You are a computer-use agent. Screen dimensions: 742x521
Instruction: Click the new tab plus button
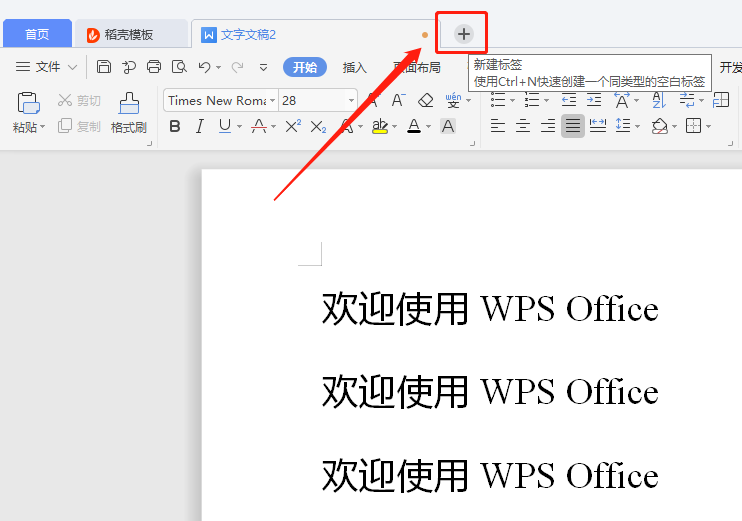[x=463, y=34]
